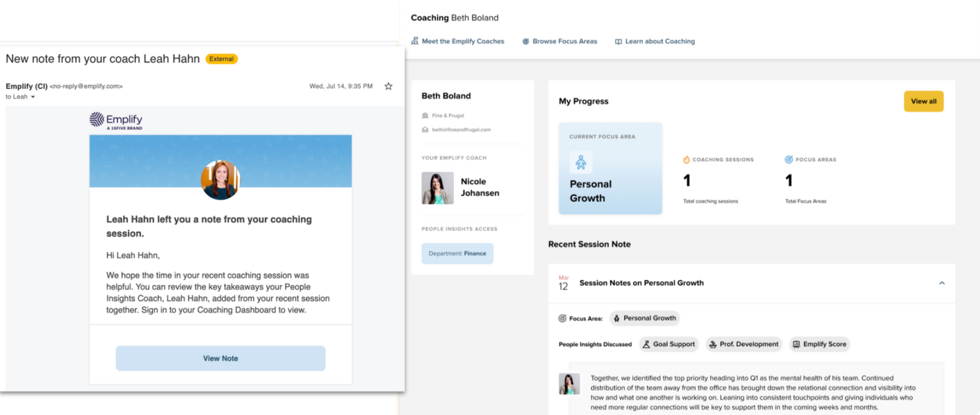
Task: Click Nicole Johansen's coach photo
Action: tap(438, 188)
